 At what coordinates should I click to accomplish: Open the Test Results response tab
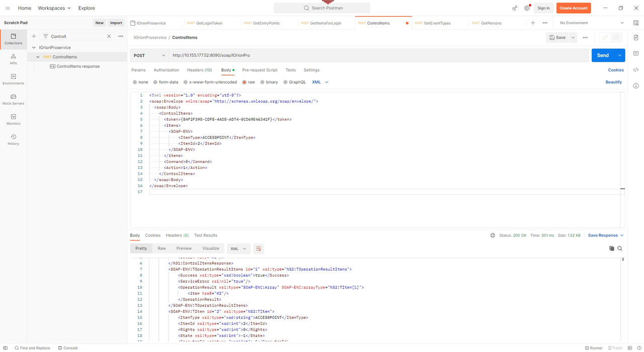pos(206,235)
